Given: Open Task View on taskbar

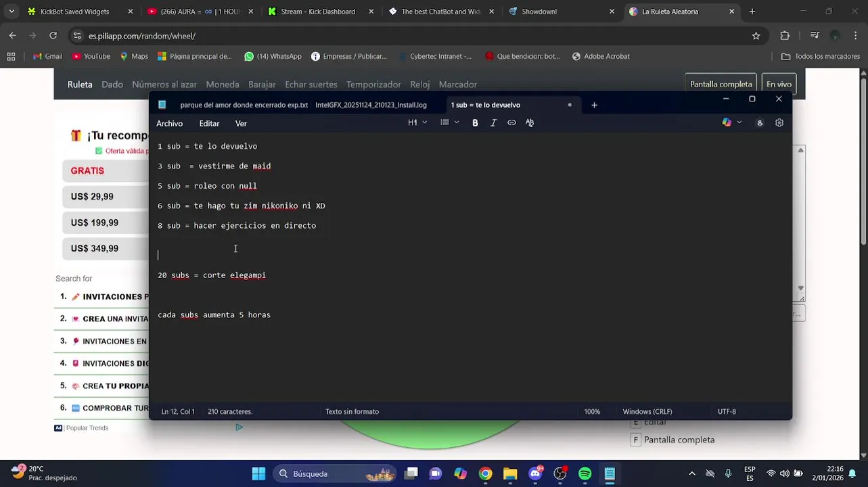Looking at the screenshot, I should click(x=411, y=473).
